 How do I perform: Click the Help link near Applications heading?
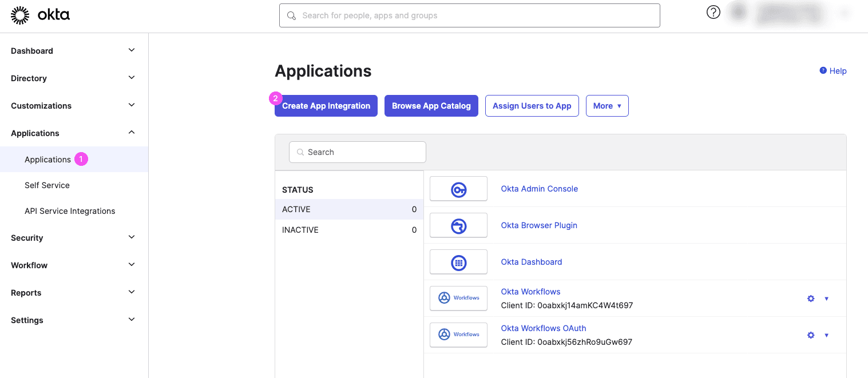tap(833, 70)
